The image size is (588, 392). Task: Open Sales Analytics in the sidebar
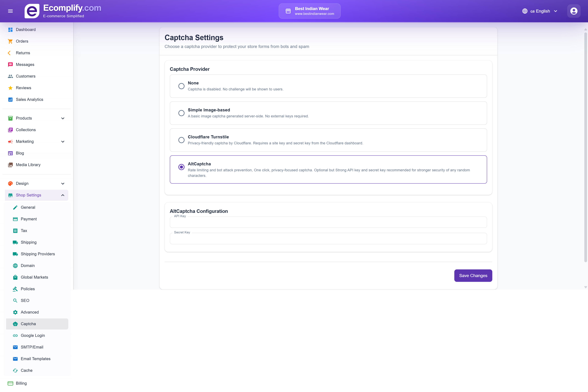29,99
